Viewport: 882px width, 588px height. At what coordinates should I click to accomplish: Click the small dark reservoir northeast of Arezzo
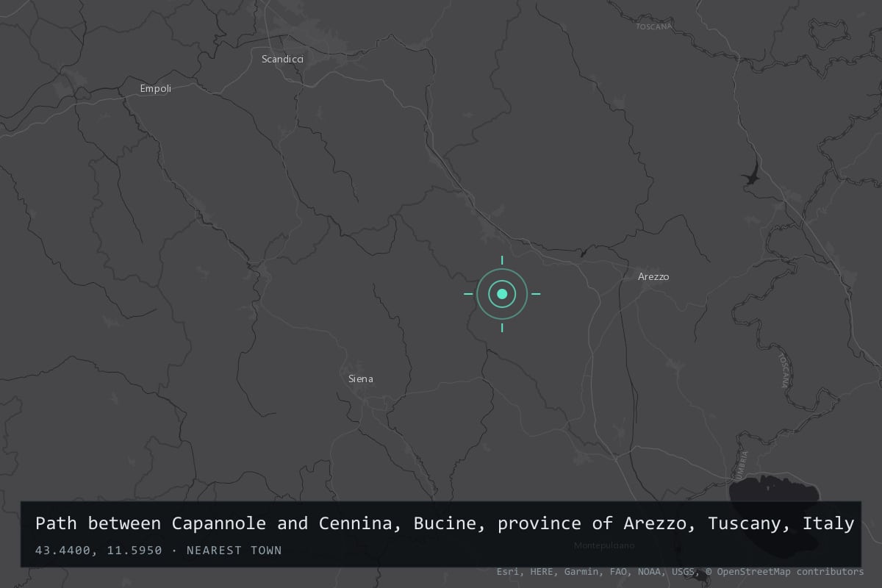point(751,175)
